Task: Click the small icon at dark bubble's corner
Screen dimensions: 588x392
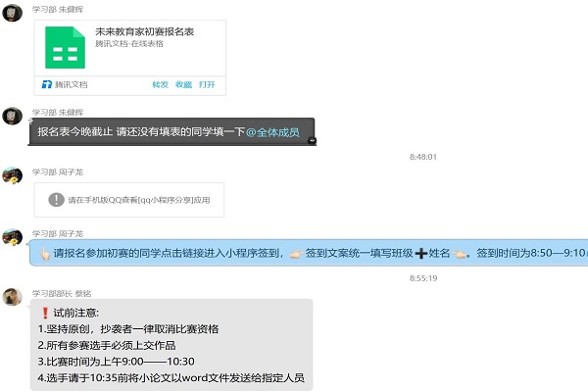Action: pyautogui.click(x=312, y=140)
